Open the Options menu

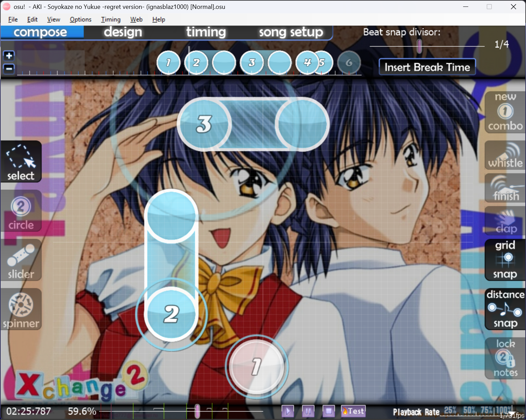coord(80,19)
